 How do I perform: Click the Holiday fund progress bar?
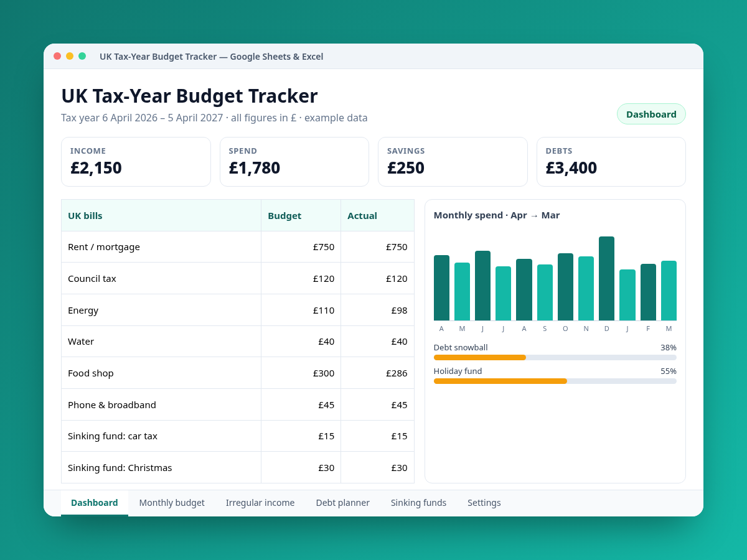tap(555, 381)
